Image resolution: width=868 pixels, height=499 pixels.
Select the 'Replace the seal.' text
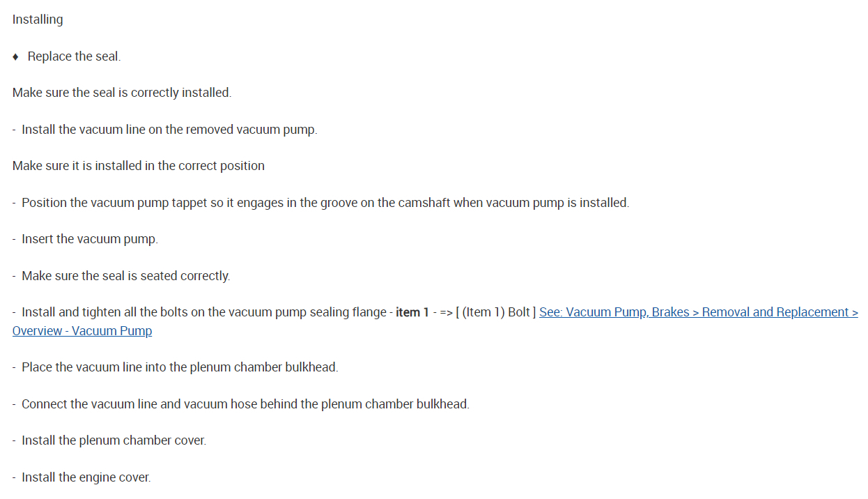coord(74,56)
